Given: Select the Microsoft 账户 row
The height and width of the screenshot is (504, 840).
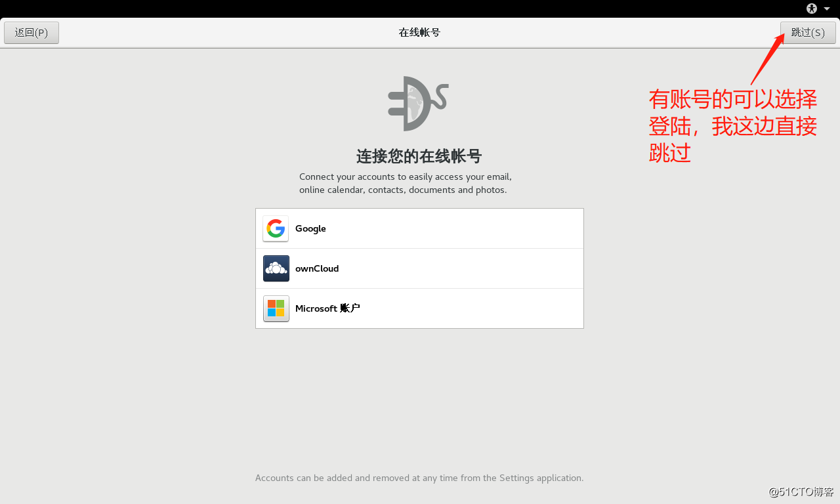Looking at the screenshot, I should coord(419,308).
